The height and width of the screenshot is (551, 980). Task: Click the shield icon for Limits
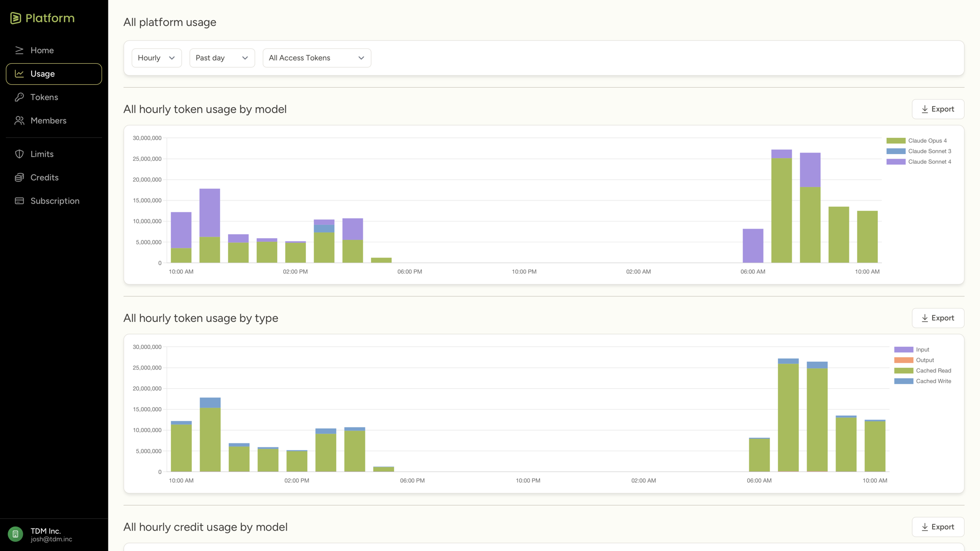19,154
